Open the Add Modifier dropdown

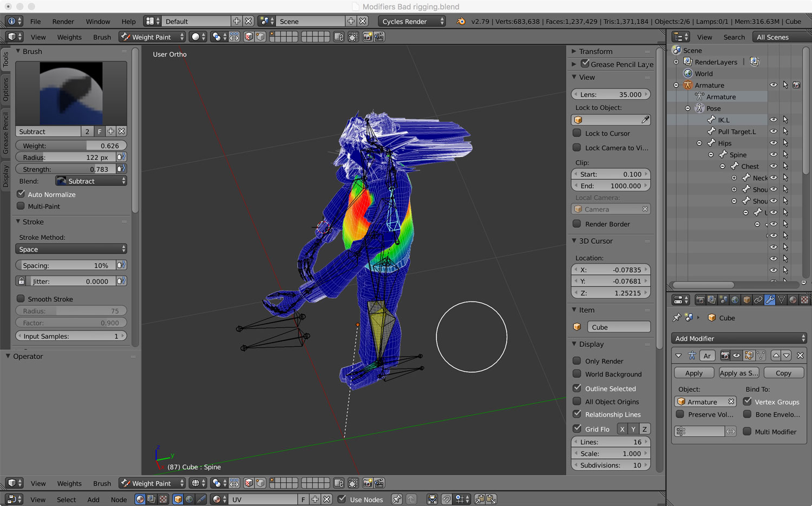[x=739, y=338]
